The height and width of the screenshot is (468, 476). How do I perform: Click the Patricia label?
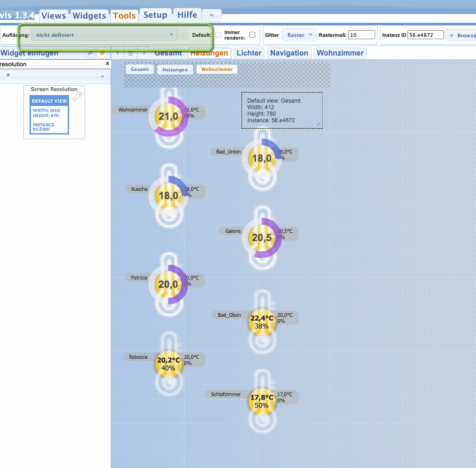coord(139,278)
